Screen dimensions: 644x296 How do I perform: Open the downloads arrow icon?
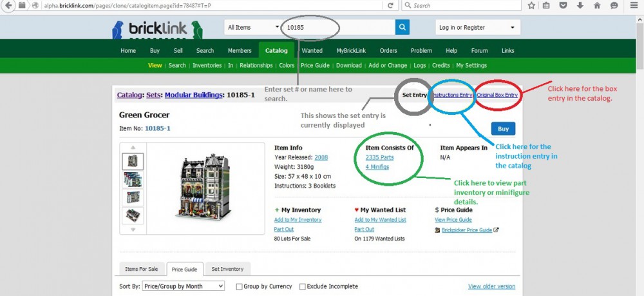(580, 5)
